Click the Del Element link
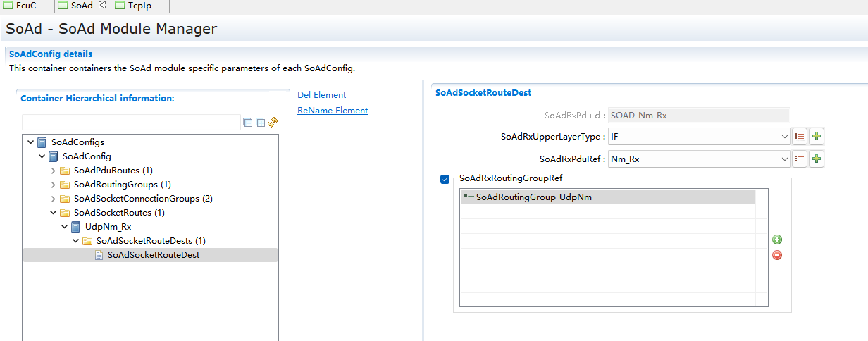Image resolution: width=868 pixels, height=341 pixels. click(x=321, y=95)
